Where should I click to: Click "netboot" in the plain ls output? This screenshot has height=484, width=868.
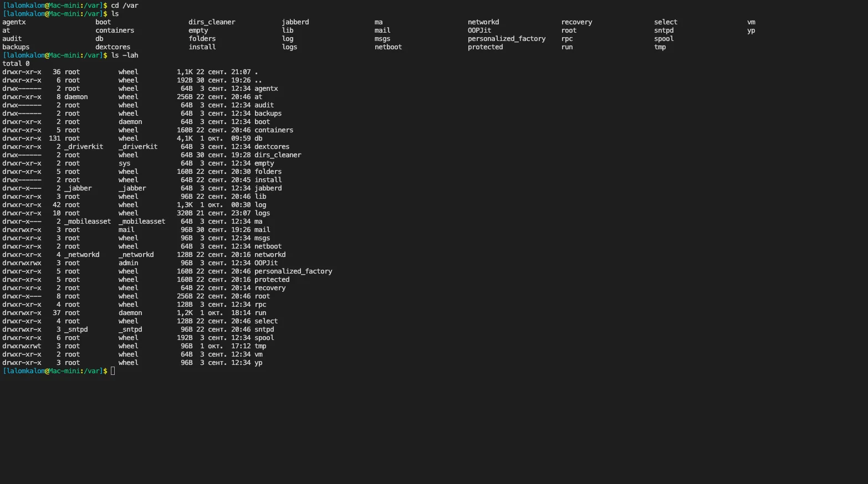388,47
